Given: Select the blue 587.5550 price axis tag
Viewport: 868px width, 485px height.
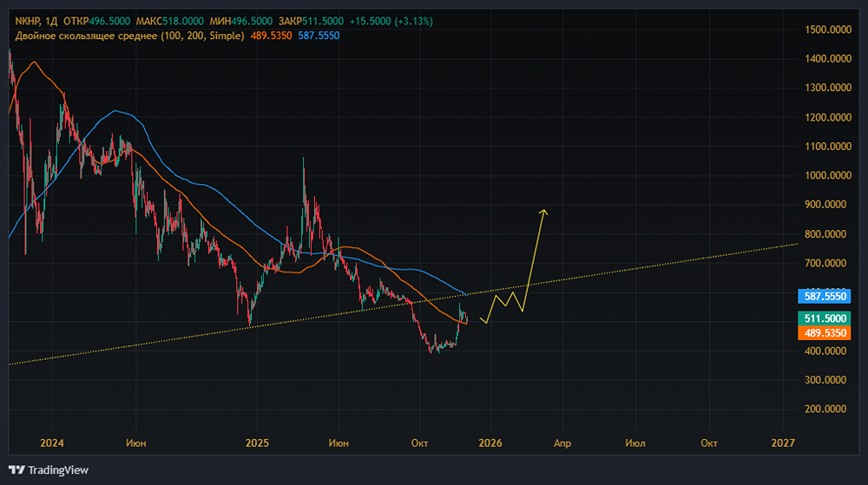Looking at the screenshot, I should pyautogui.click(x=825, y=296).
